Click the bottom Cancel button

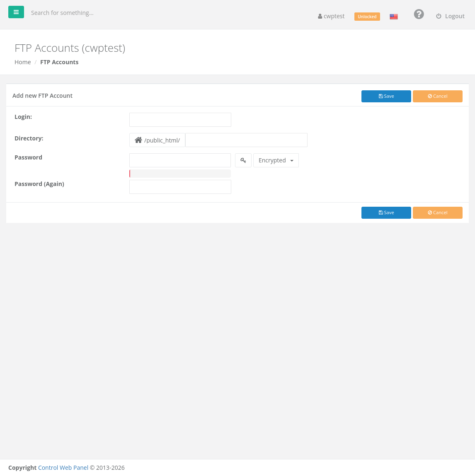pos(437,213)
